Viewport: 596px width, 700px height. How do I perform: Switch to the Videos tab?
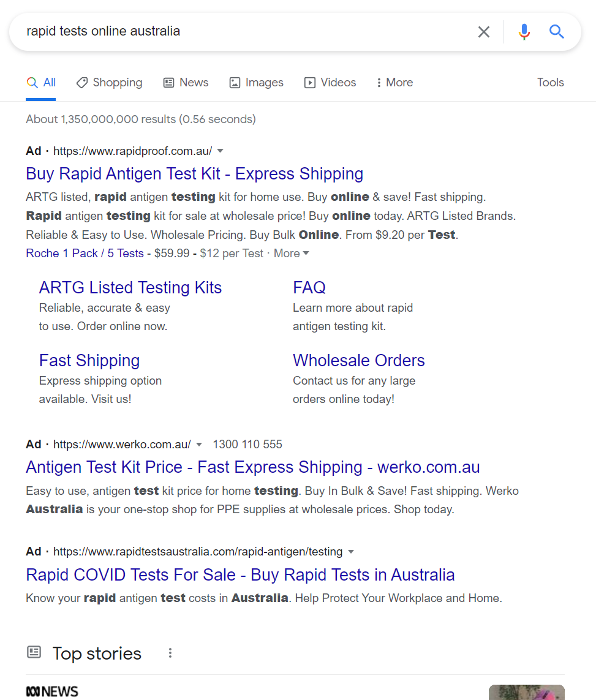point(330,83)
